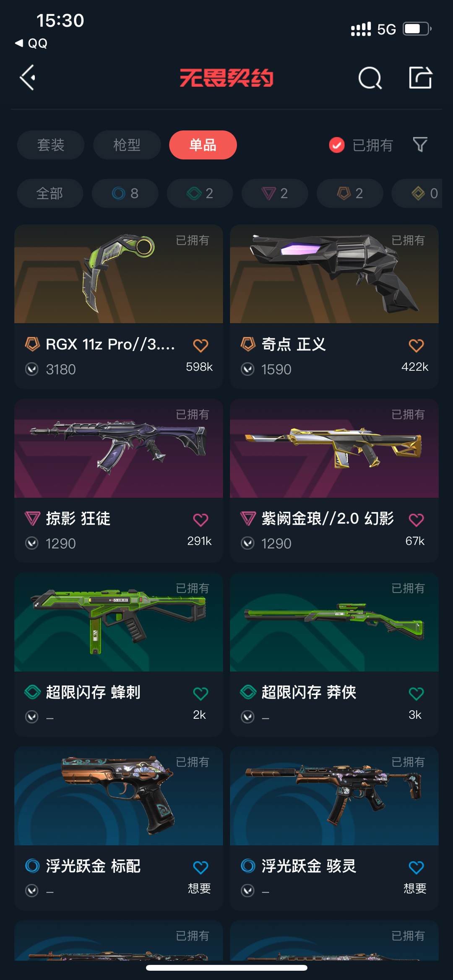
Task: Open the 奇点 正义 revolver thumbnail
Action: [x=334, y=274]
